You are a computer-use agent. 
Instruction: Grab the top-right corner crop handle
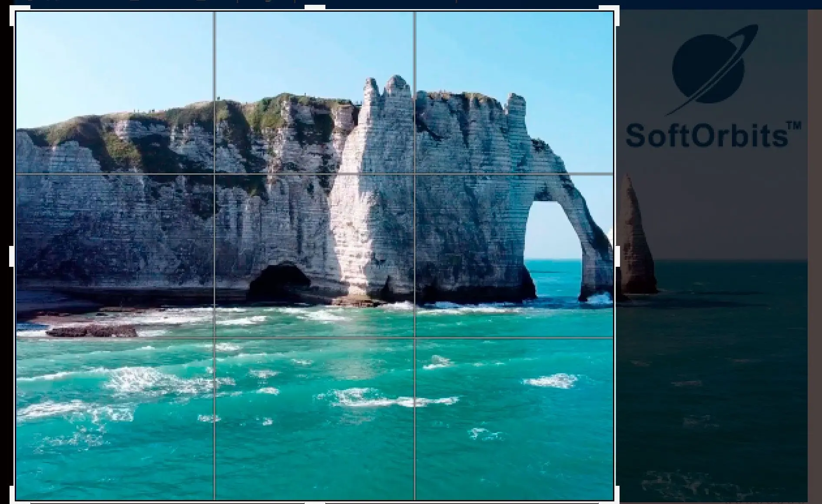click(x=614, y=10)
